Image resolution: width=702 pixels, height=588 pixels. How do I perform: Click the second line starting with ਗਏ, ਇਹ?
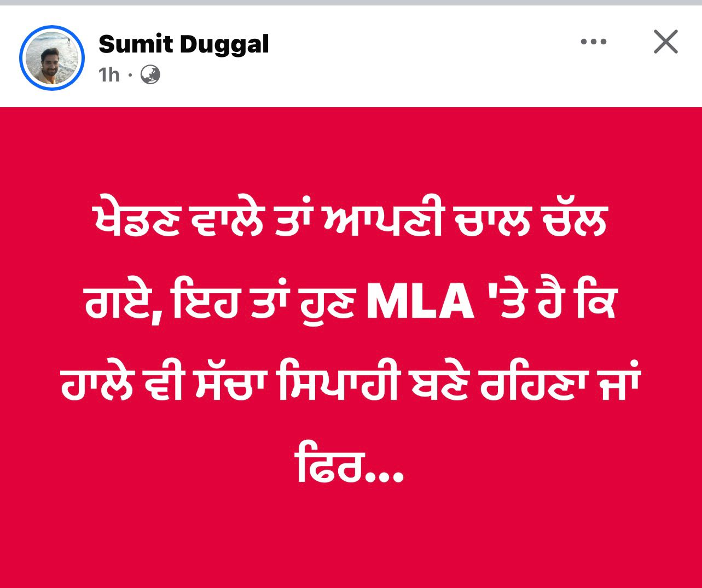[350, 302]
